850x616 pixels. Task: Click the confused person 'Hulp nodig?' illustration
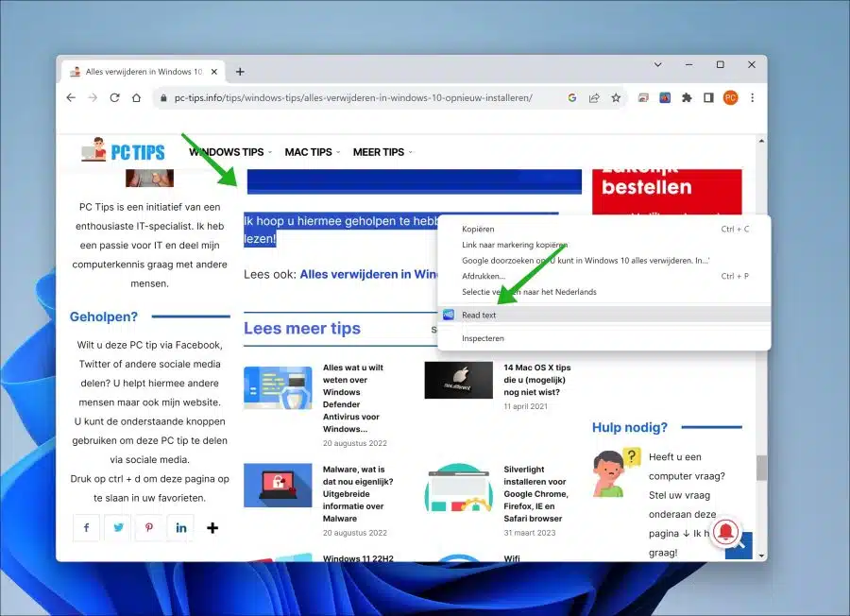(x=617, y=472)
